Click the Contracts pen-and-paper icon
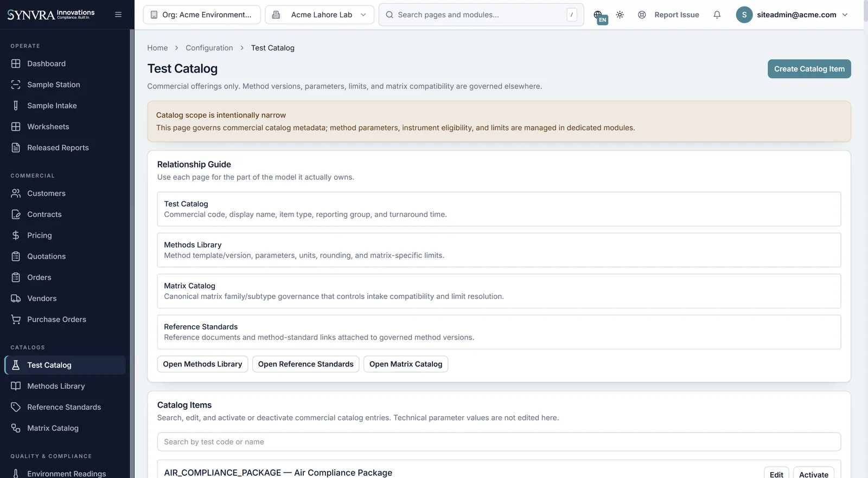This screenshot has height=478, width=868. (16, 215)
